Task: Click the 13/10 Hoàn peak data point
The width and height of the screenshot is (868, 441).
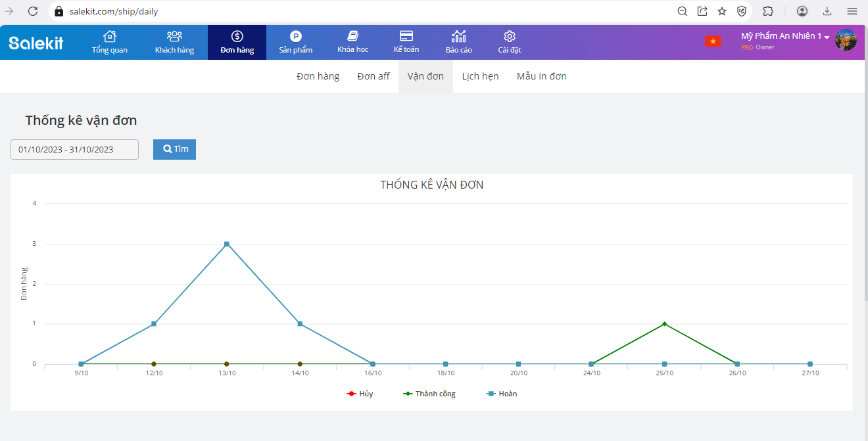Action: 227,244
